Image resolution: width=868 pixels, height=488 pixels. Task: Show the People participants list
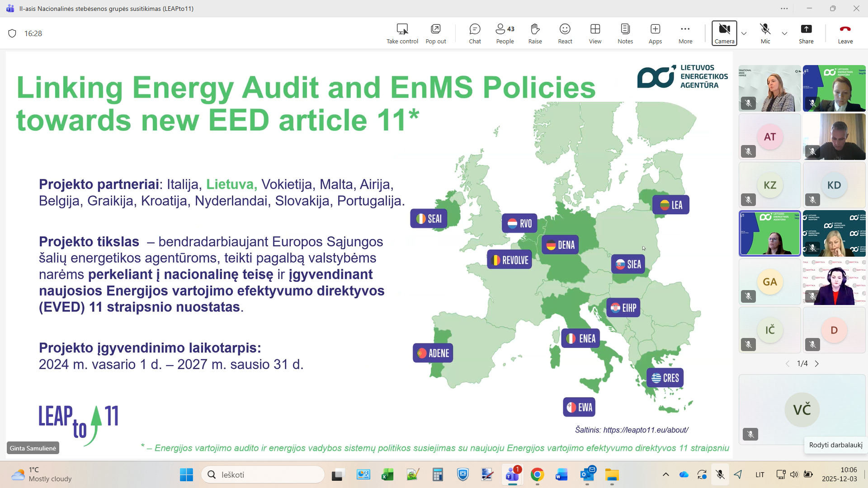click(x=505, y=33)
